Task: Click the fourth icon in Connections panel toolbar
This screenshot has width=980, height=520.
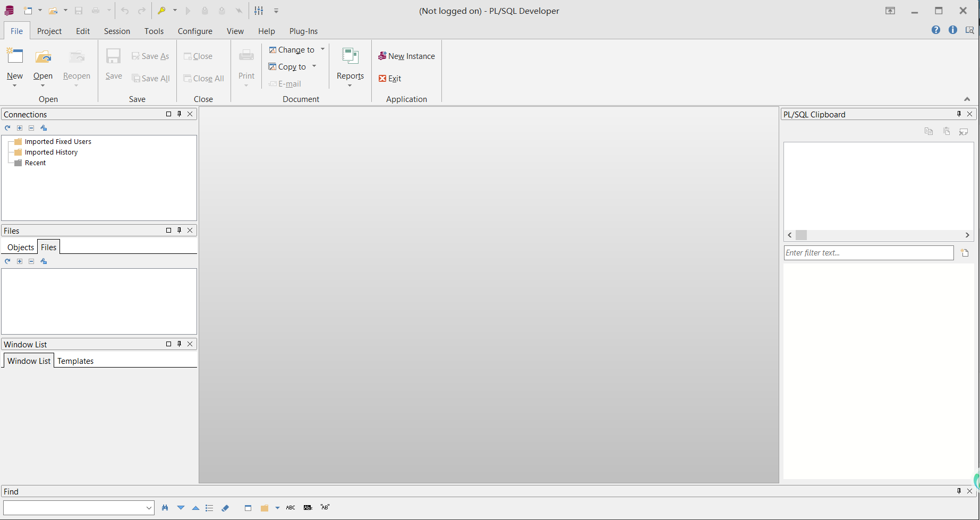Action: coord(44,128)
